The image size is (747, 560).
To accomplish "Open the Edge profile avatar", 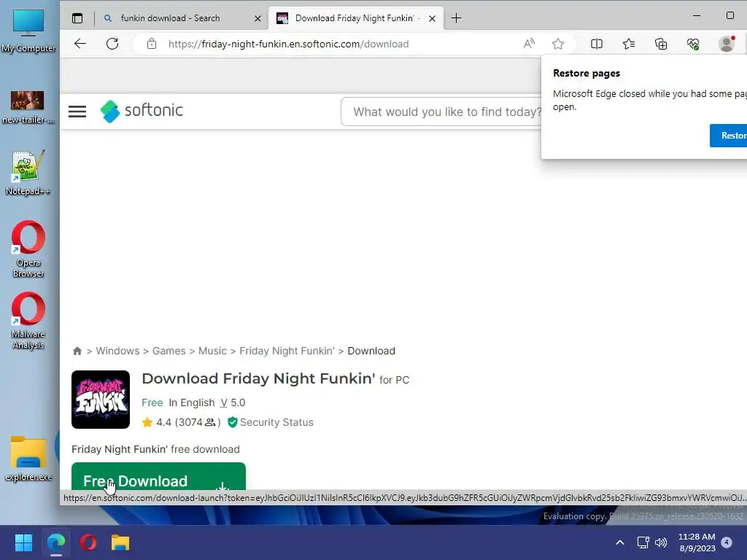I will tap(726, 44).
